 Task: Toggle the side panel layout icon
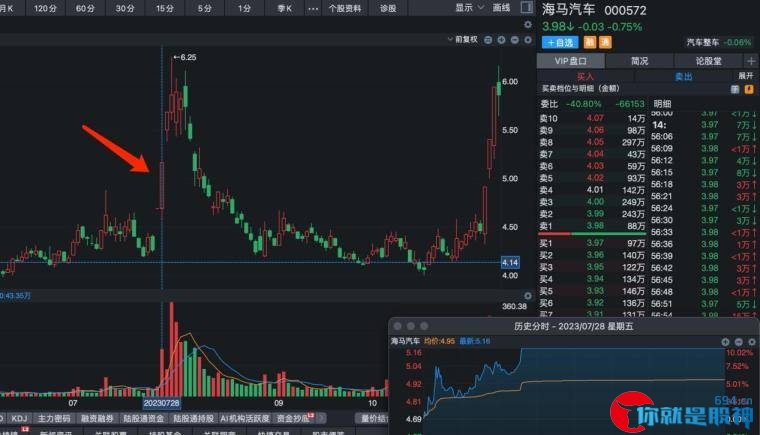click(x=526, y=7)
